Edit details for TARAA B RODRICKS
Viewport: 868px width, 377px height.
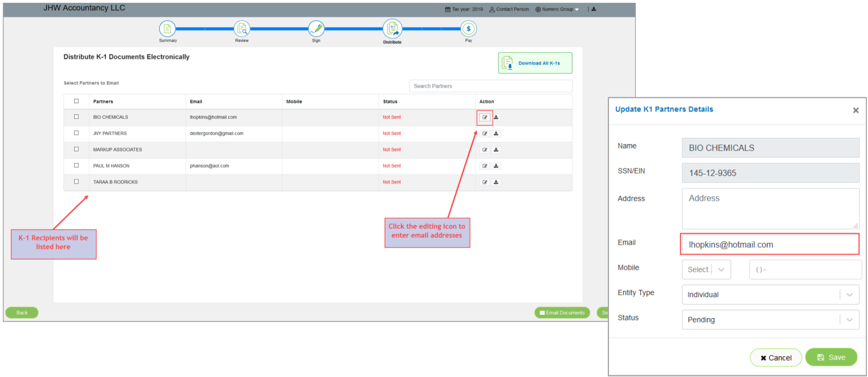pyautogui.click(x=485, y=182)
